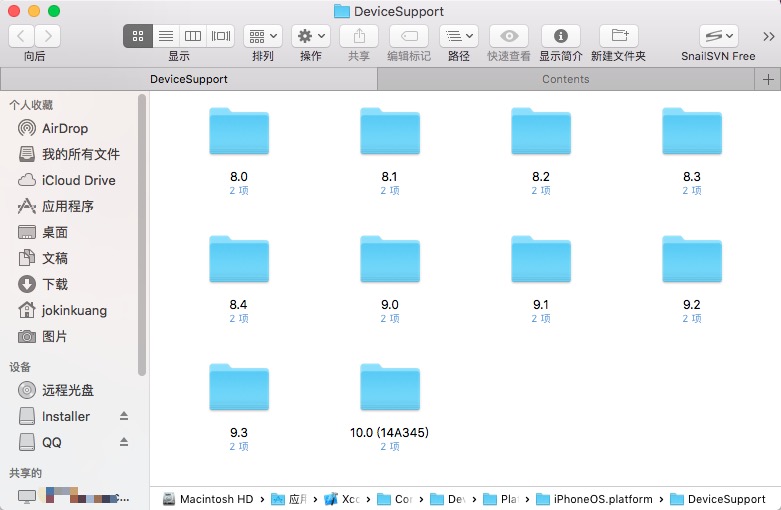
Task: Go forward with the right arrow button
Action: (x=48, y=36)
